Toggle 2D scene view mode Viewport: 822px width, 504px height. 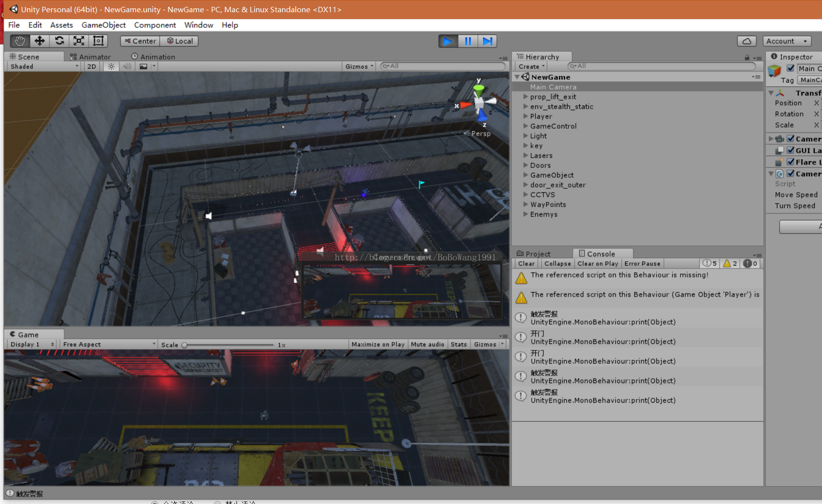(92, 67)
